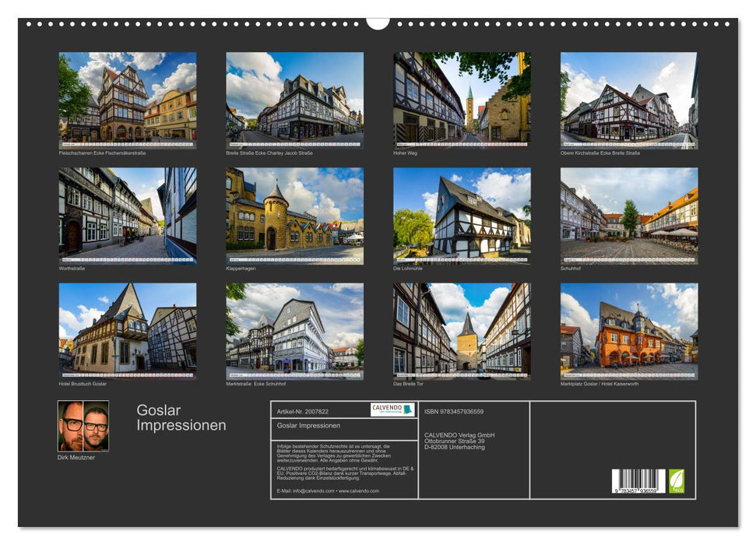Click the leftmost spiral binding ring
Image resolution: width=756 pixels, height=545 pixels.
click(x=27, y=25)
